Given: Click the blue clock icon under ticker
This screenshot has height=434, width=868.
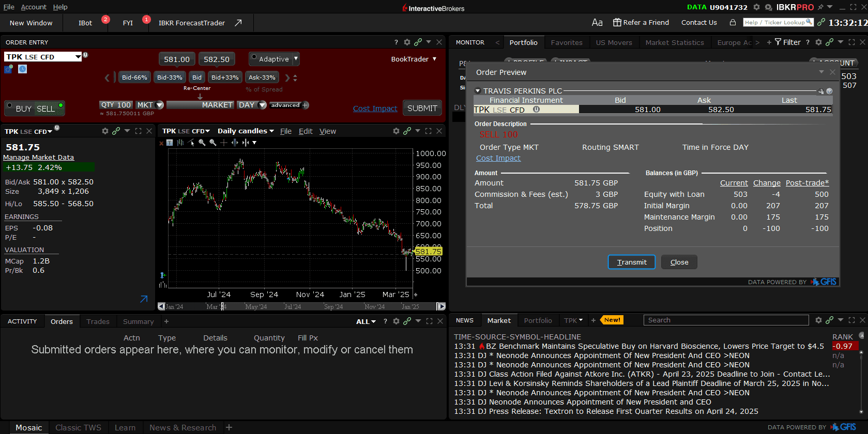Looking at the screenshot, I should [22, 69].
